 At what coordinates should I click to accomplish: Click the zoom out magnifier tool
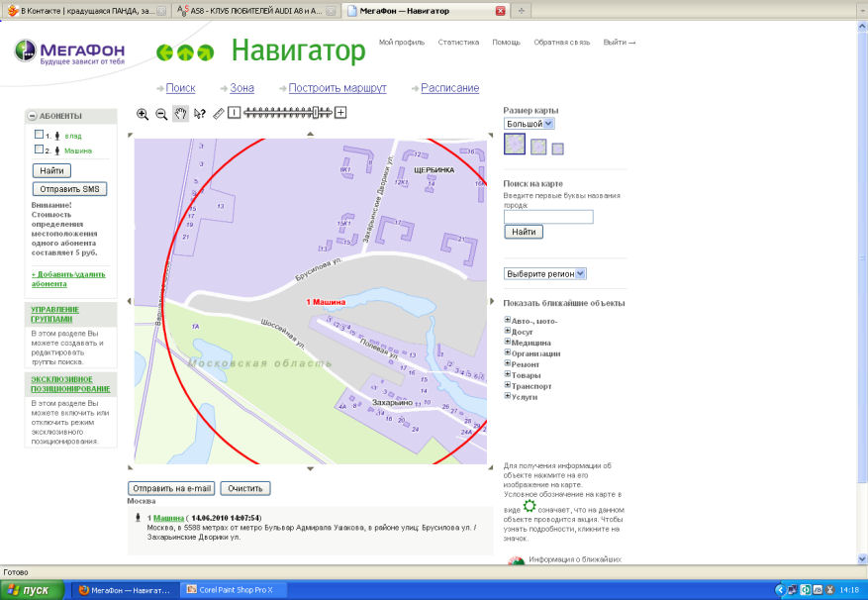(x=161, y=114)
